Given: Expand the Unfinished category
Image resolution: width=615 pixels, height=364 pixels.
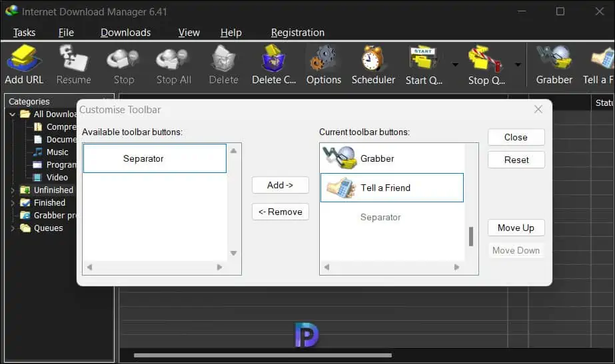Looking at the screenshot, I should [x=12, y=190].
